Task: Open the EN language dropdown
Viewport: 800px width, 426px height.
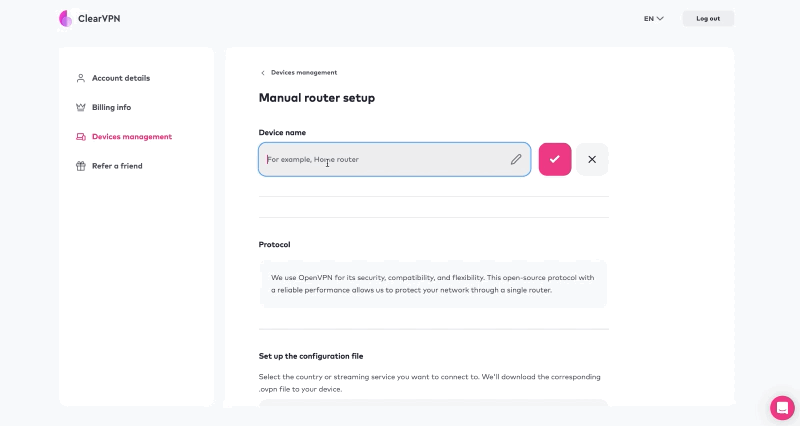Action: [x=654, y=18]
